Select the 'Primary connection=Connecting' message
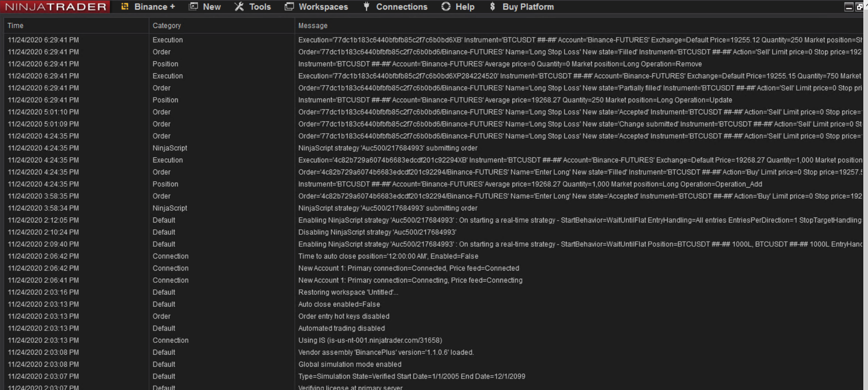 (x=410, y=280)
